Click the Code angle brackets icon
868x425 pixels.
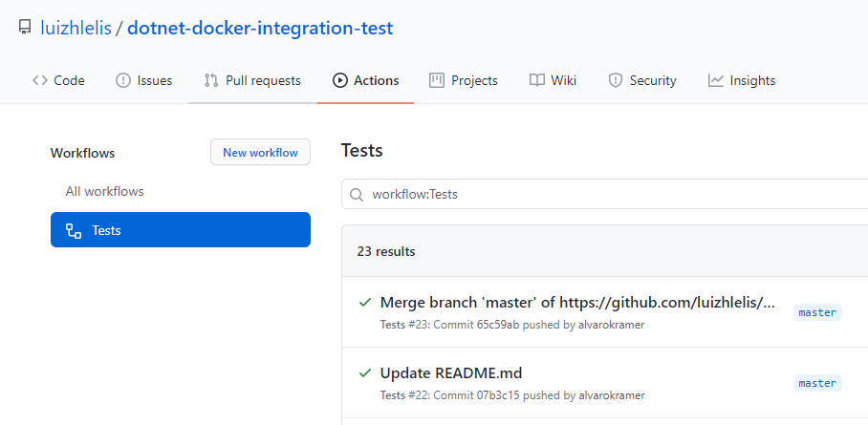tap(40, 81)
